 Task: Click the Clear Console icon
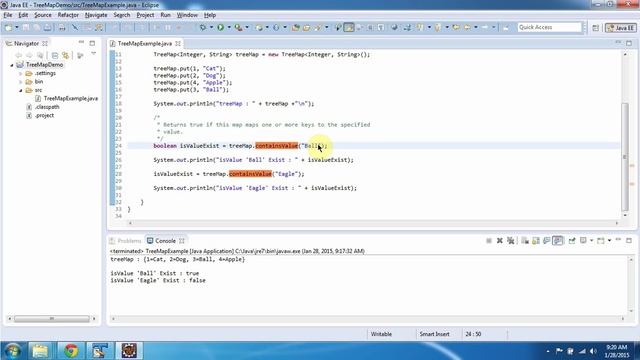[x=525, y=241]
